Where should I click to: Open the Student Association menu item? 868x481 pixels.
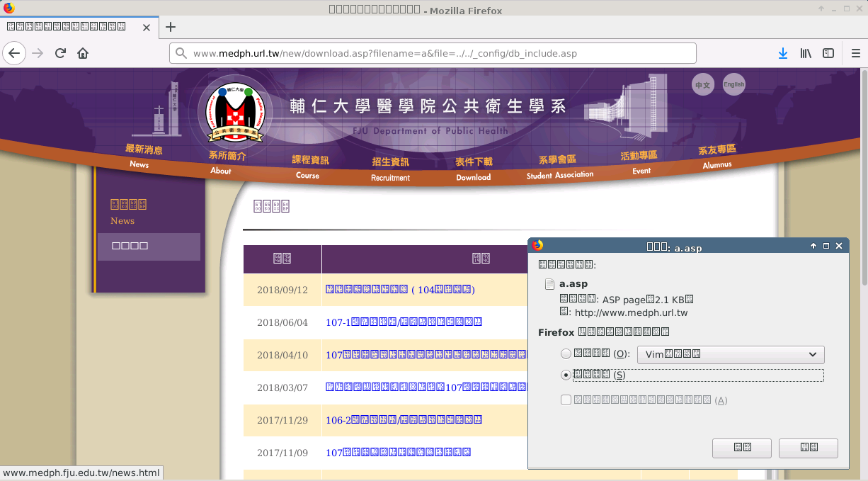559,167
